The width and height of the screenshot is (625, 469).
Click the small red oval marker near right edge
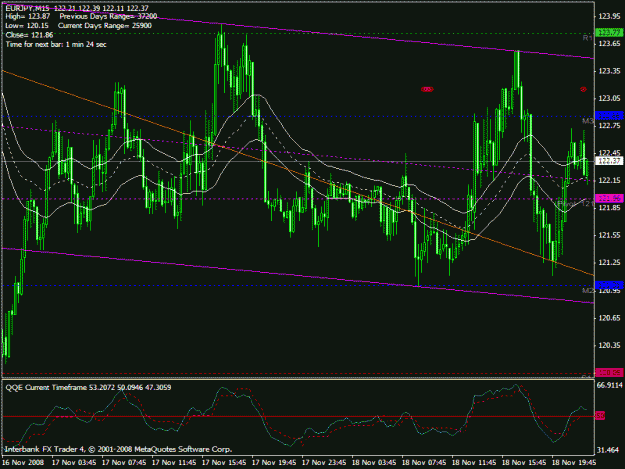coord(584,89)
